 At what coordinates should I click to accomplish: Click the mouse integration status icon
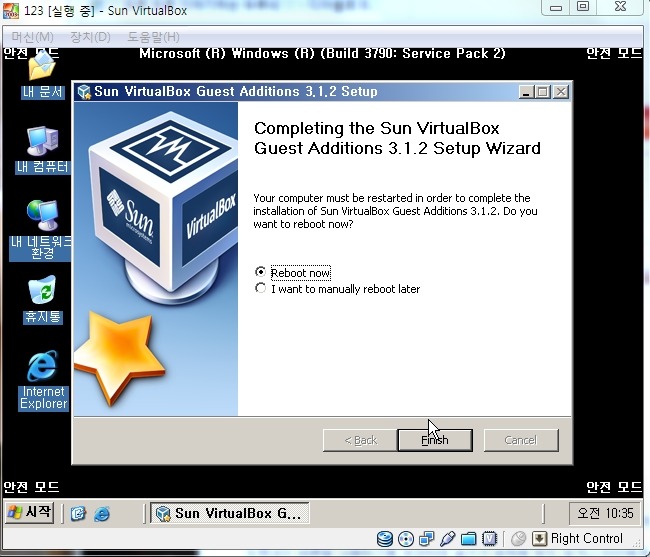click(518, 539)
